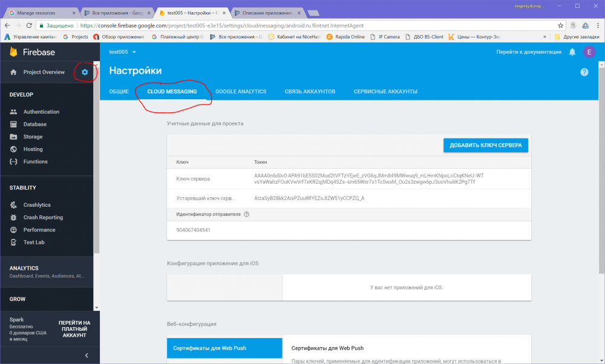Click the Storage folder icon
Image resolution: width=605 pixels, height=364 pixels.
(13, 137)
